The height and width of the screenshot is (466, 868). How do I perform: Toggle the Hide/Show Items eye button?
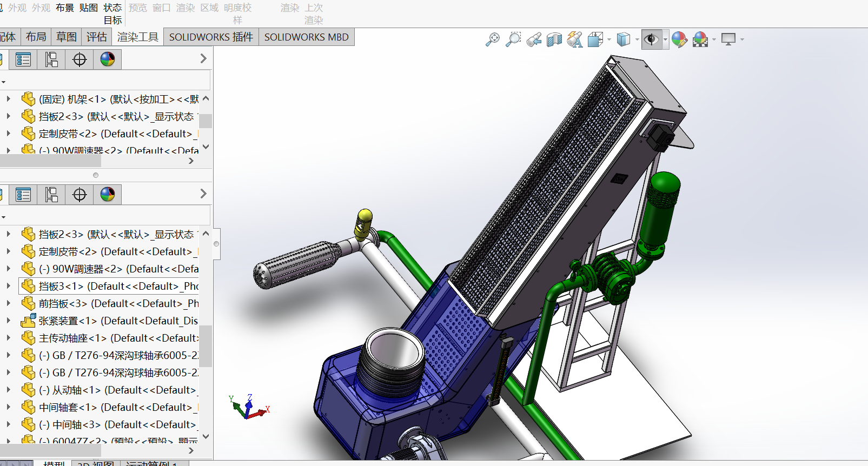point(651,39)
